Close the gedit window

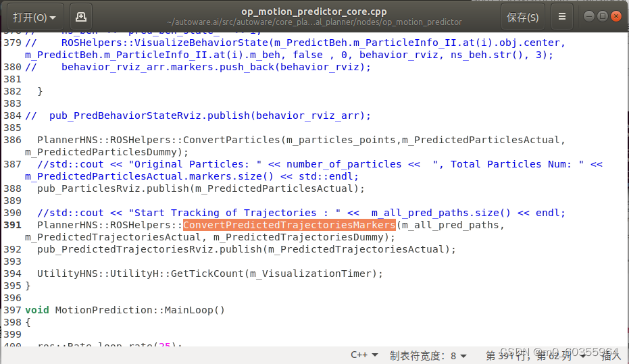click(616, 16)
